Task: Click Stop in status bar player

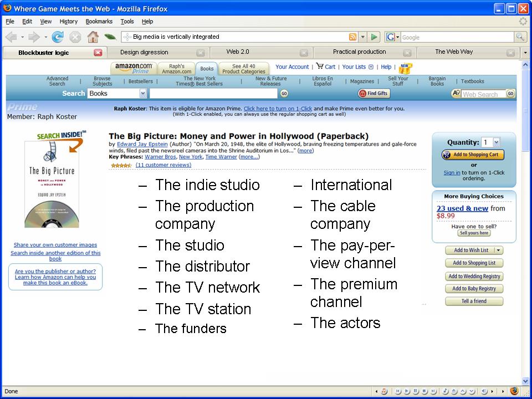Action: point(424,391)
